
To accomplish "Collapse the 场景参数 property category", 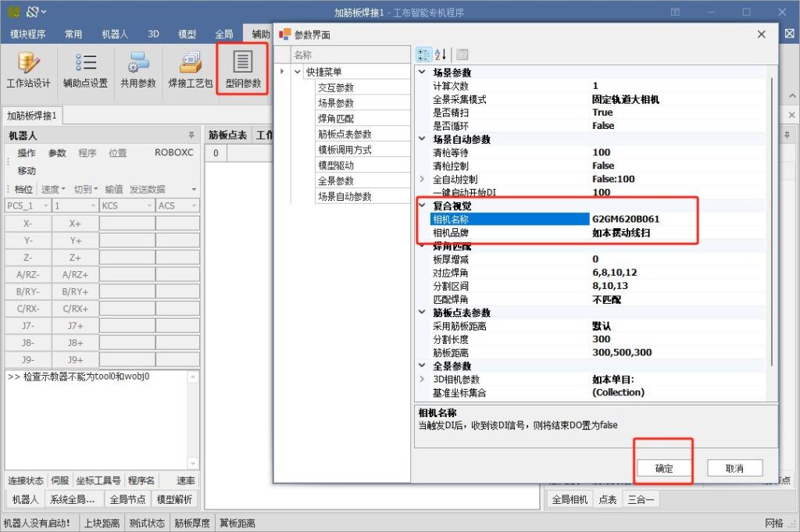I will (x=423, y=73).
